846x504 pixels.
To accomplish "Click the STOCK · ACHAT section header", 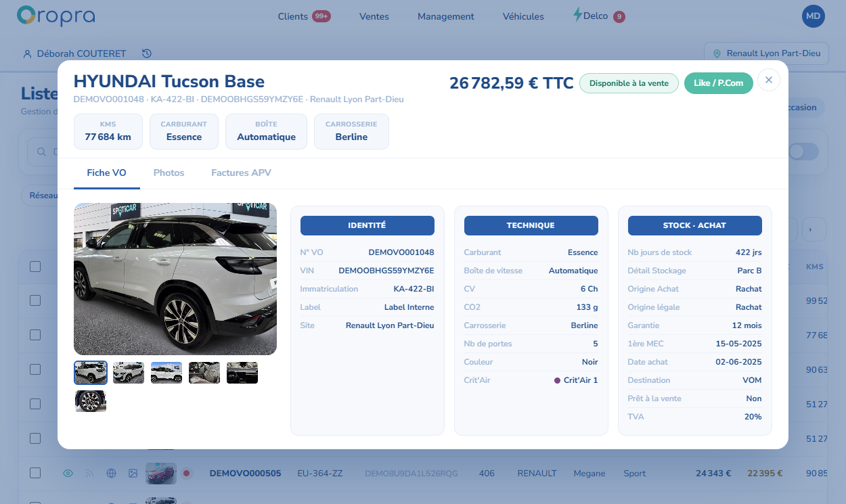I will click(x=695, y=225).
